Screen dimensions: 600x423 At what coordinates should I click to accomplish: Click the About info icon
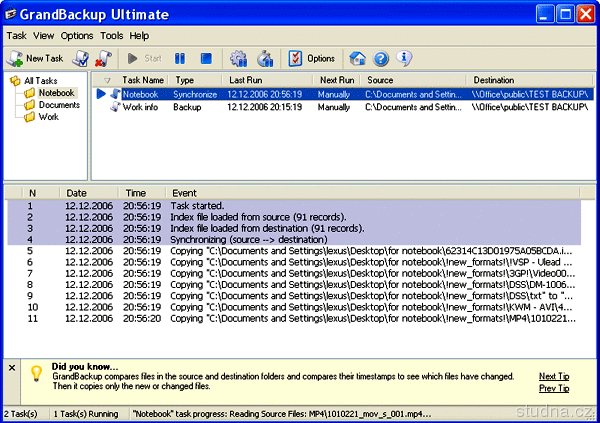pos(404,58)
